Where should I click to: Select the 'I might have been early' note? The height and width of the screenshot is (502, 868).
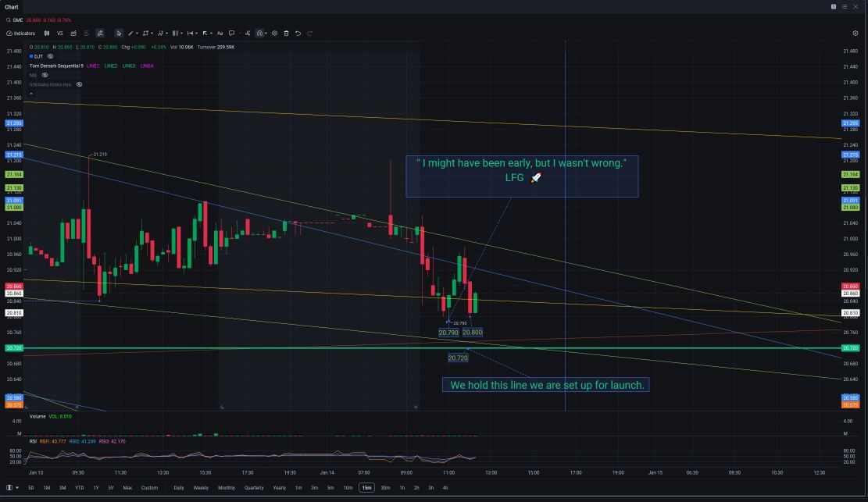tap(522, 176)
